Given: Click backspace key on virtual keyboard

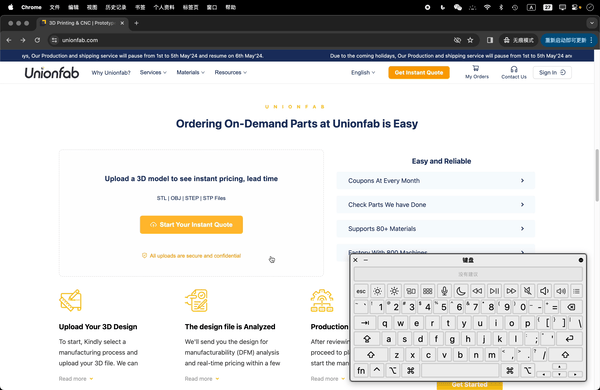Looking at the screenshot, I should click(571, 307).
